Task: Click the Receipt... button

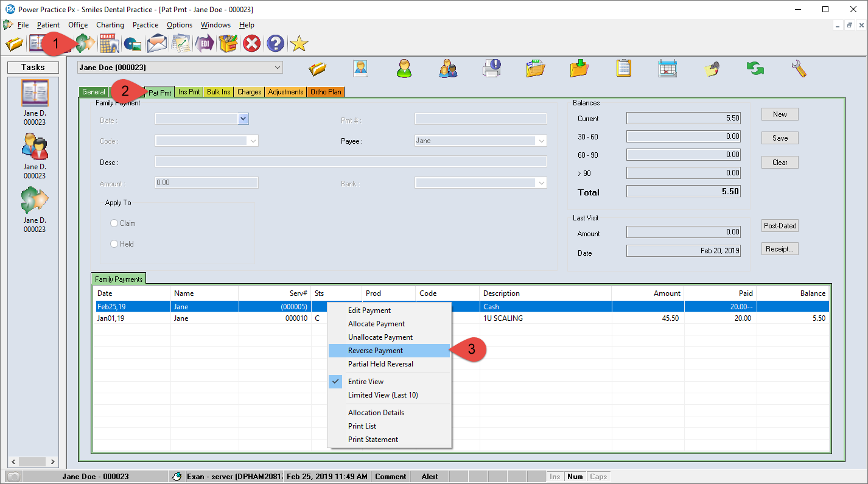Action: (x=780, y=249)
